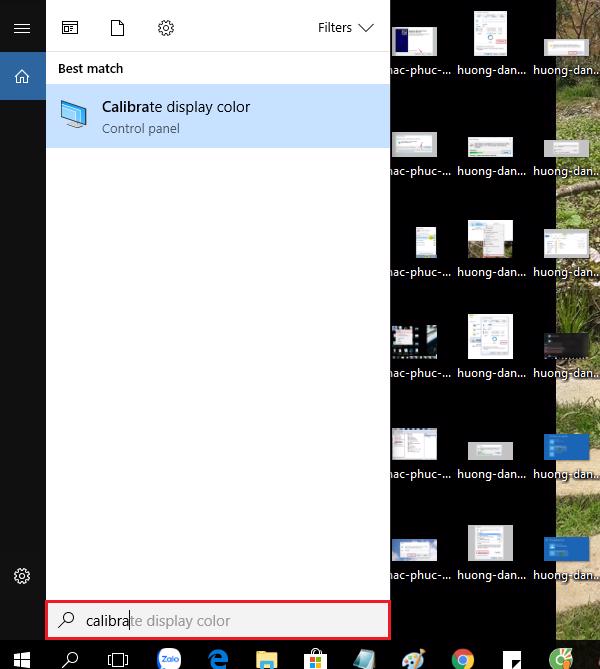Launch Paint palette app from taskbar
This screenshot has height=669, width=600.
pos(412,658)
